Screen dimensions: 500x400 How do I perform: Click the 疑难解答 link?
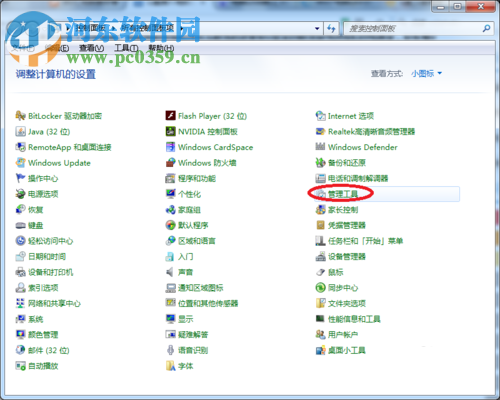tap(193, 334)
